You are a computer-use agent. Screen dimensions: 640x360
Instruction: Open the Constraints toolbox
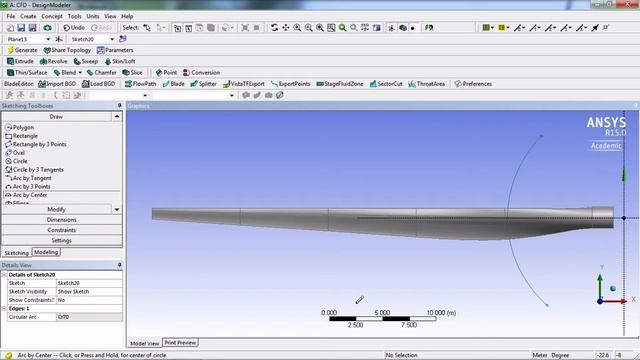62,230
